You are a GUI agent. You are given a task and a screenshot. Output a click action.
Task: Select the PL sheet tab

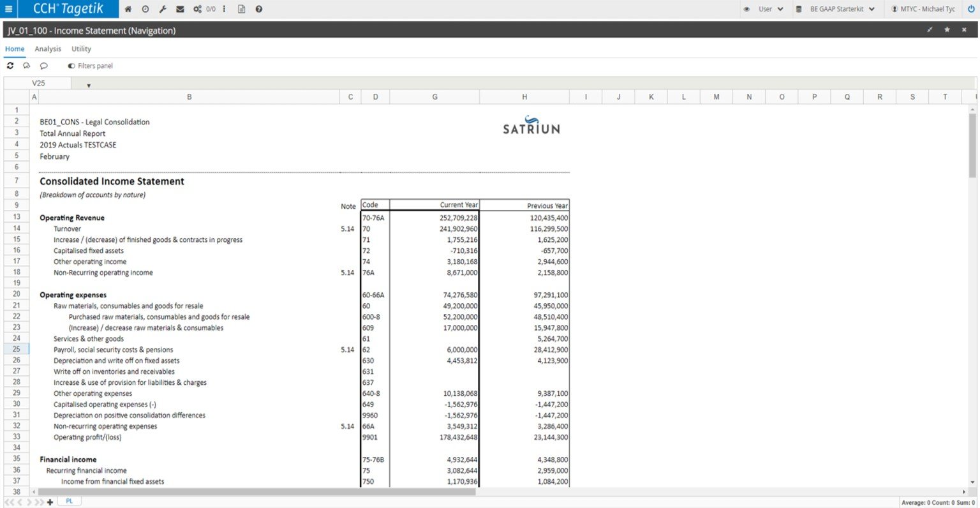[69, 502]
